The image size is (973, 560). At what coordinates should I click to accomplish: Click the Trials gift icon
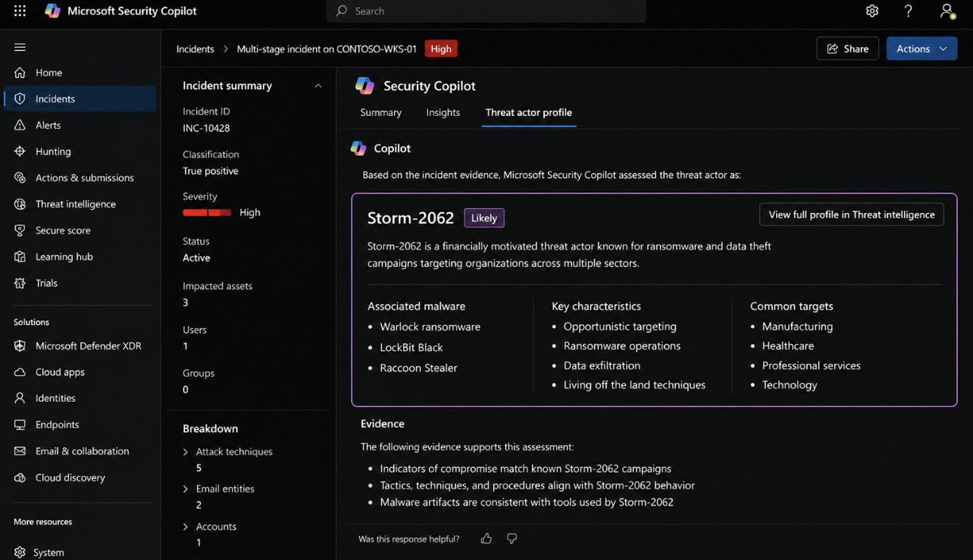20,283
